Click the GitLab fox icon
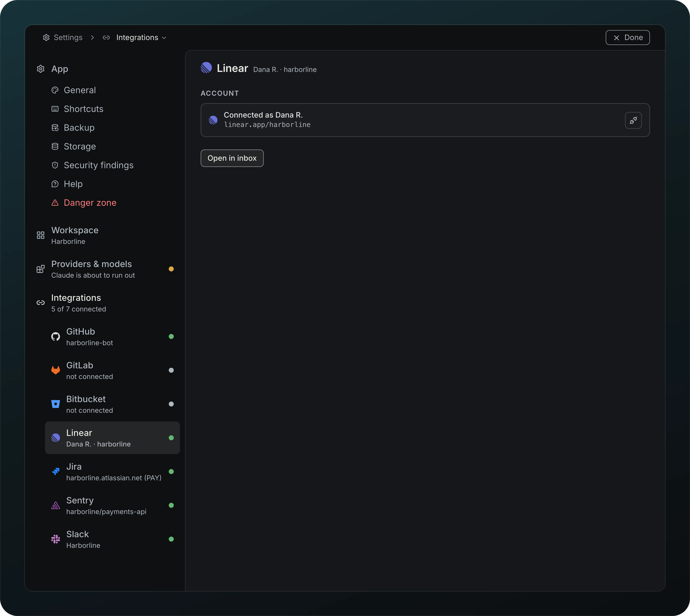690x616 pixels. click(55, 370)
